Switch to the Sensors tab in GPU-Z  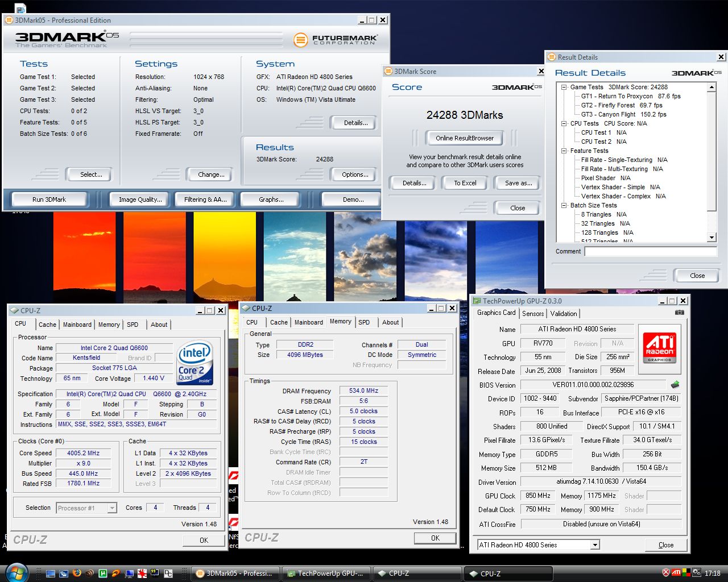533,314
